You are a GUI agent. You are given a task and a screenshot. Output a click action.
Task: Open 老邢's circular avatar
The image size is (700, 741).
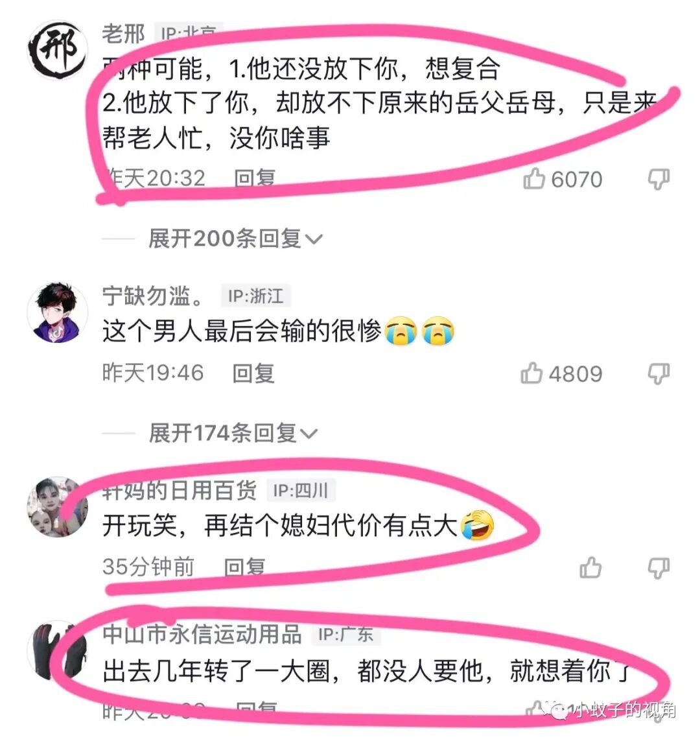pos(58,49)
